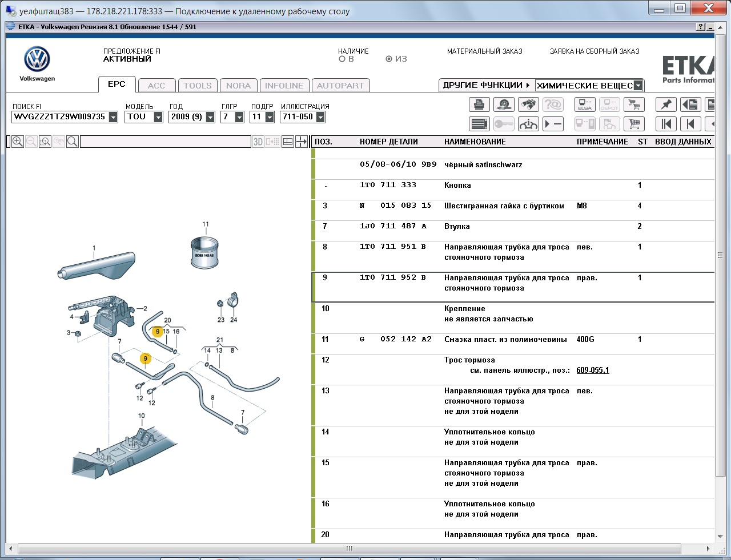Click the arrow-with-dash icon

point(553,124)
